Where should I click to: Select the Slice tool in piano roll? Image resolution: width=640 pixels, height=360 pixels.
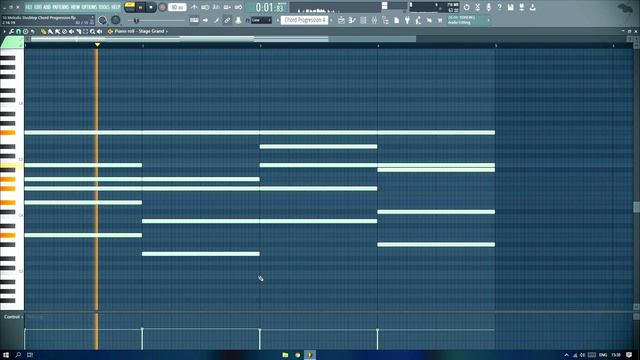click(78, 31)
